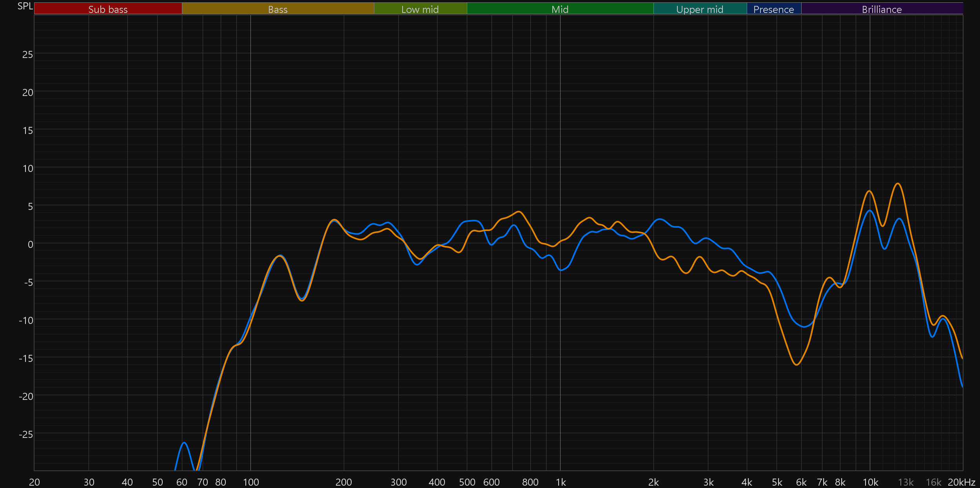Click the 1k frequency axis label
Screen dimensions: 980x488
click(x=561, y=482)
